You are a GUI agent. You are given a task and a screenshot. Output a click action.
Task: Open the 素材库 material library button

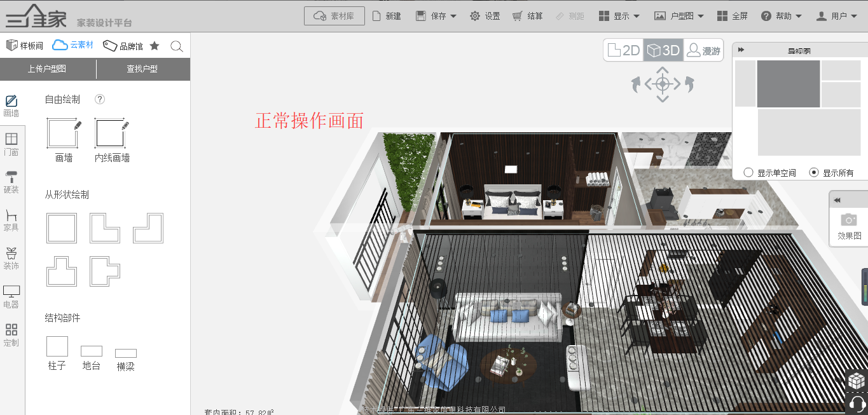point(334,16)
